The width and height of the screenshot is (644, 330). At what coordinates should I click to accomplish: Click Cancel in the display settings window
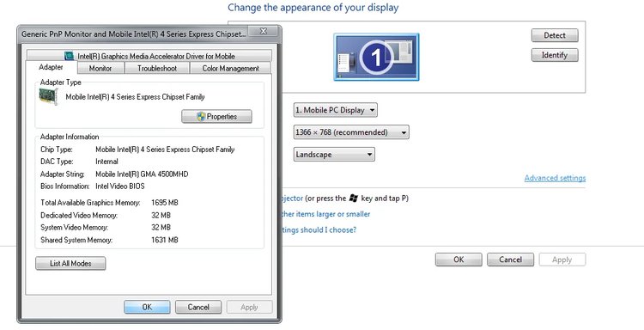(511, 260)
